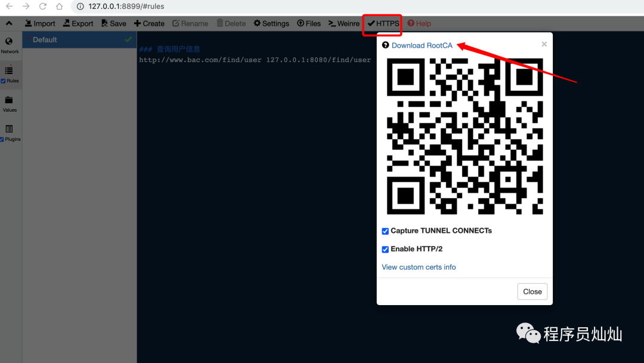The height and width of the screenshot is (363, 644).
Task: Toggle the Plugins enable checkbox
Action: point(2,139)
